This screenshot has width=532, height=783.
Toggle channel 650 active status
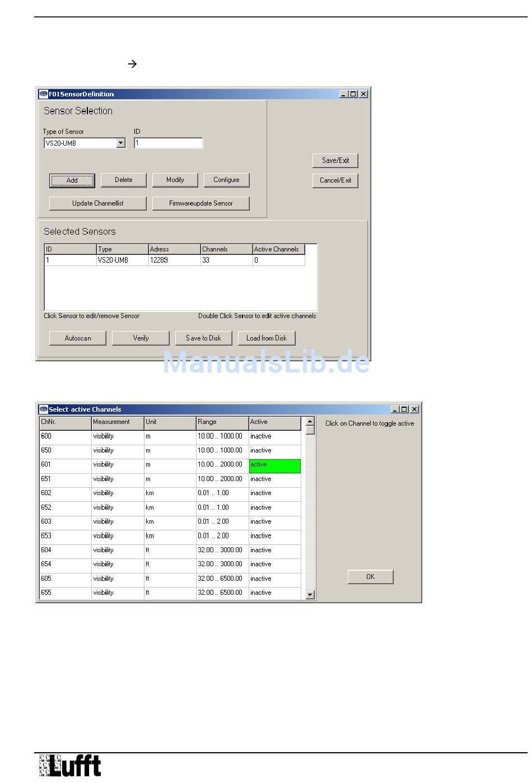point(274,451)
